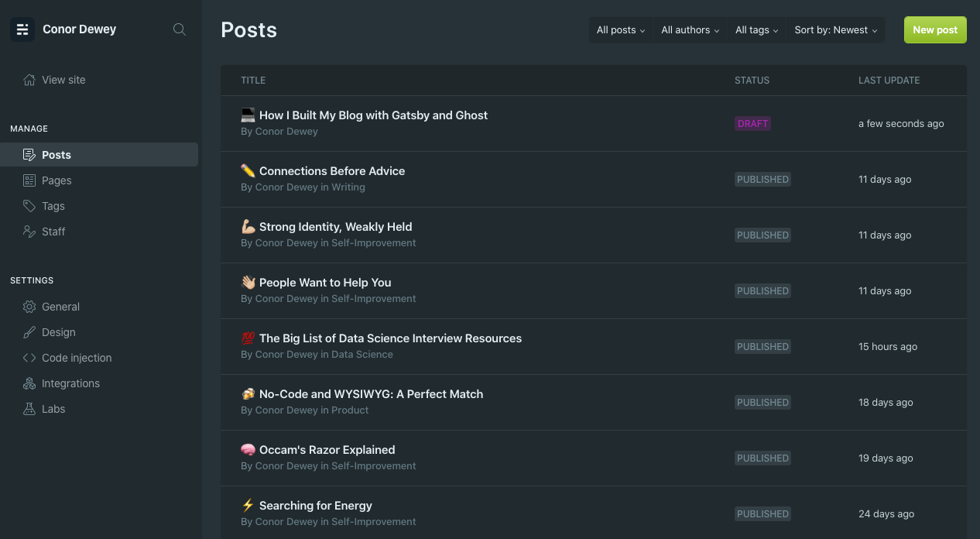Click the General settings gear icon
980x539 pixels.
coord(29,307)
